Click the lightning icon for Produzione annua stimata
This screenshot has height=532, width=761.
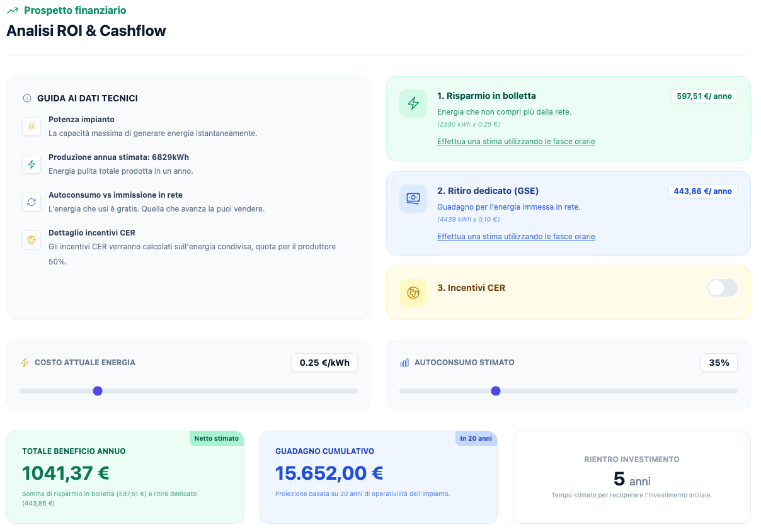pyautogui.click(x=31, y=164)
